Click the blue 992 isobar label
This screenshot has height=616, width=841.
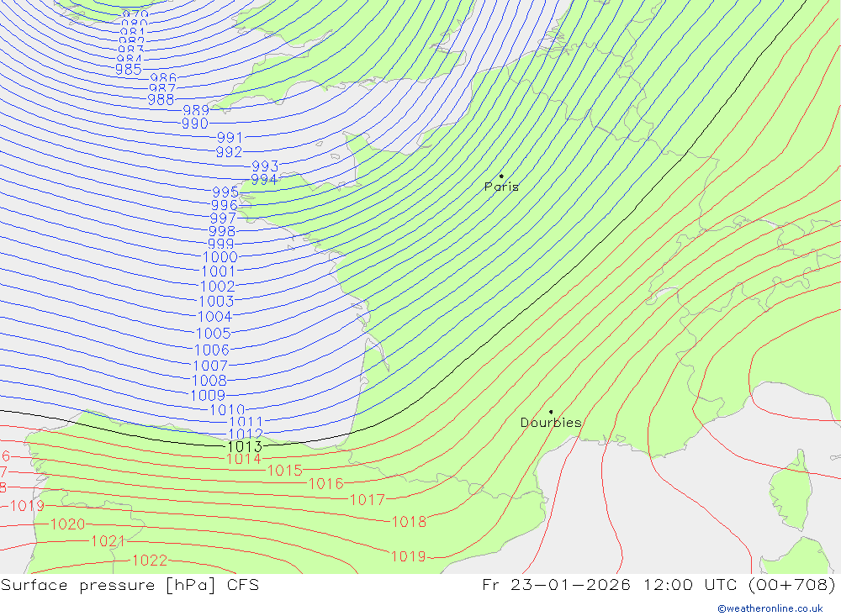coord(229,152)
